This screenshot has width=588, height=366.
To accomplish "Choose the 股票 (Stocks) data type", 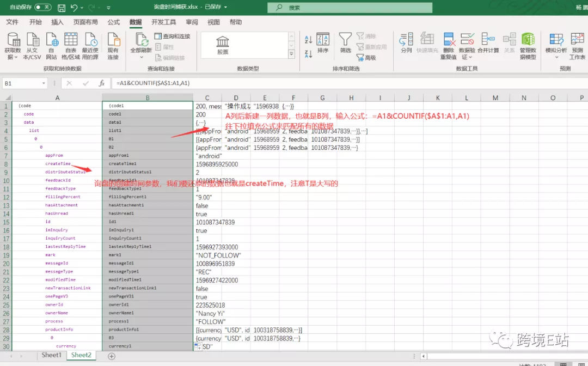I will coord(223,45).
